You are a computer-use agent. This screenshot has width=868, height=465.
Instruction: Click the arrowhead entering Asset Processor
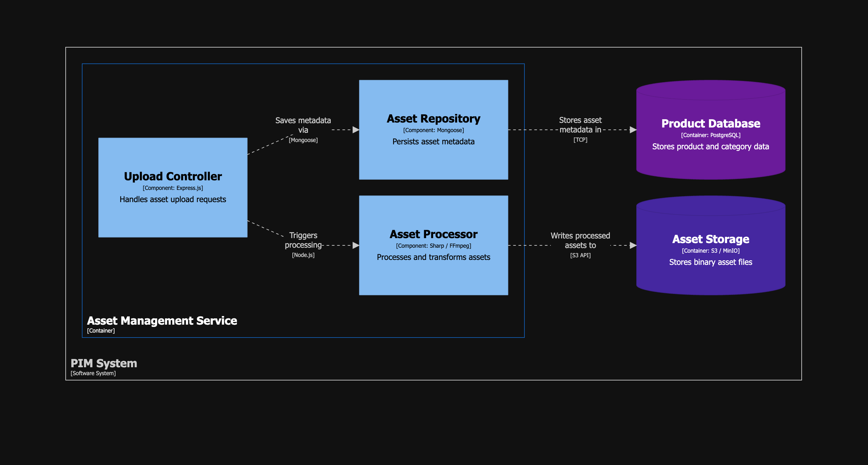tap(356, 245)
